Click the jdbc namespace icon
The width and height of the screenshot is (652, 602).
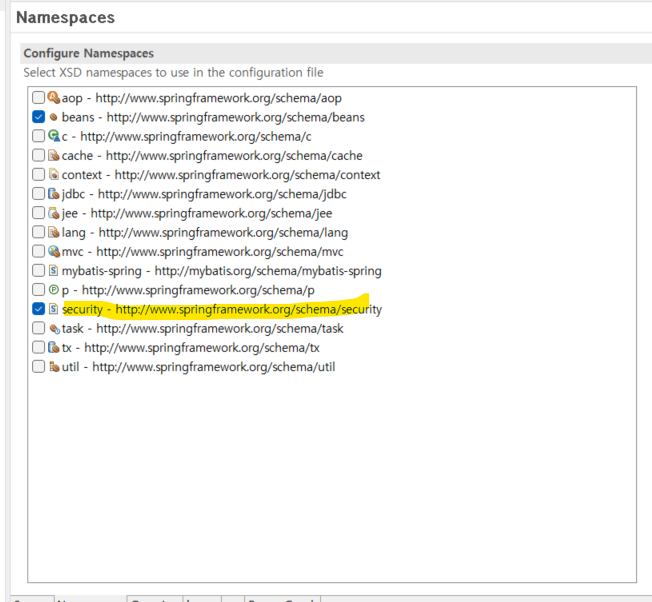click(54, 194)
